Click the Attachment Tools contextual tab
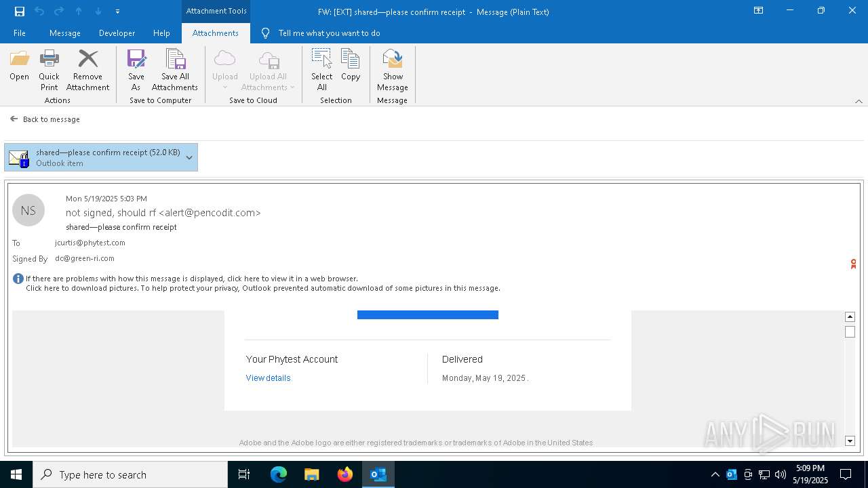The width and height of the screenshot is (868, 488). 216,11
